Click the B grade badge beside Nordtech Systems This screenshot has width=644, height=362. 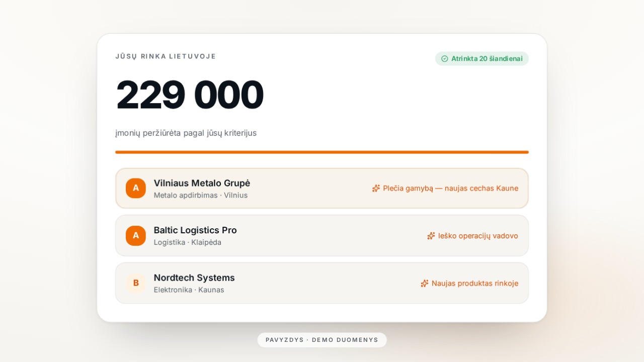pos(136,283)
